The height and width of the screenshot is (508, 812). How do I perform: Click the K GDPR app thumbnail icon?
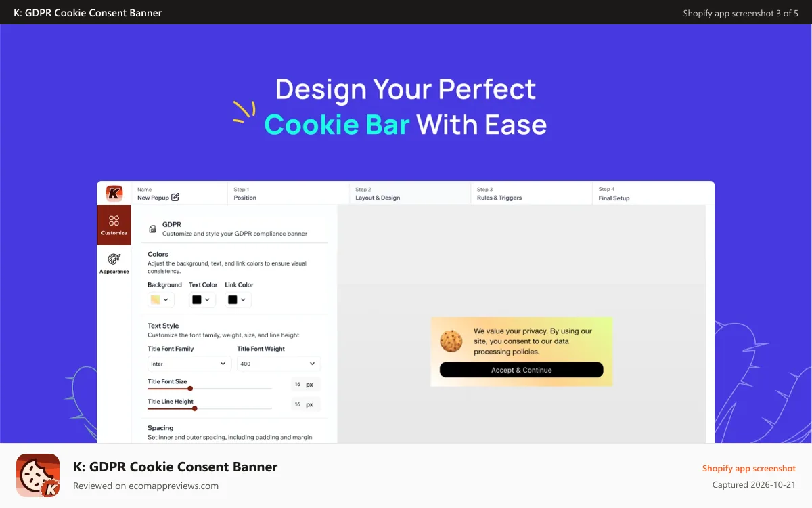coord(38,475)
